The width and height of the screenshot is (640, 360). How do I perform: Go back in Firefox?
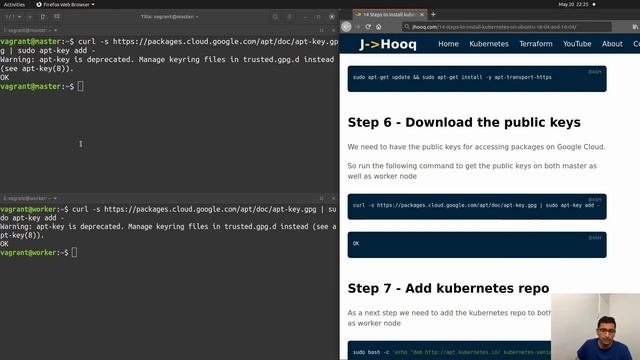coord(346,27)
